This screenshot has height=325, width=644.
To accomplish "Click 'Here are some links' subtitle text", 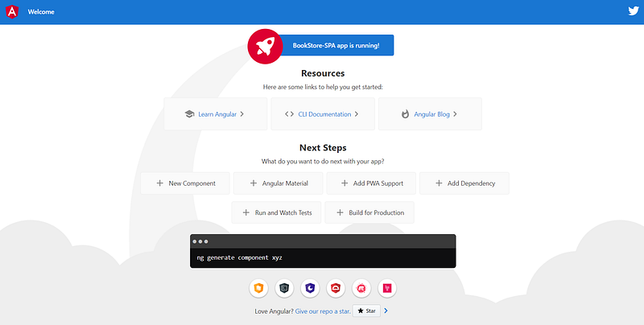I will click(323, 87).
